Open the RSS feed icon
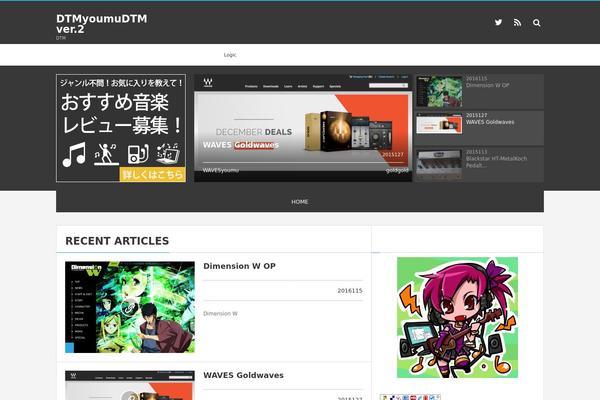This screenshot has width=600, height=400. click(x=517, y=23)
